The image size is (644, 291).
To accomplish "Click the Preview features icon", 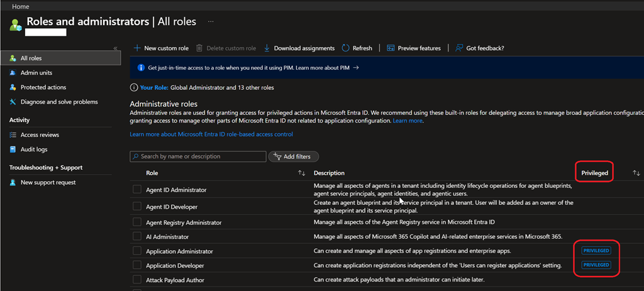I will point(391,48).
